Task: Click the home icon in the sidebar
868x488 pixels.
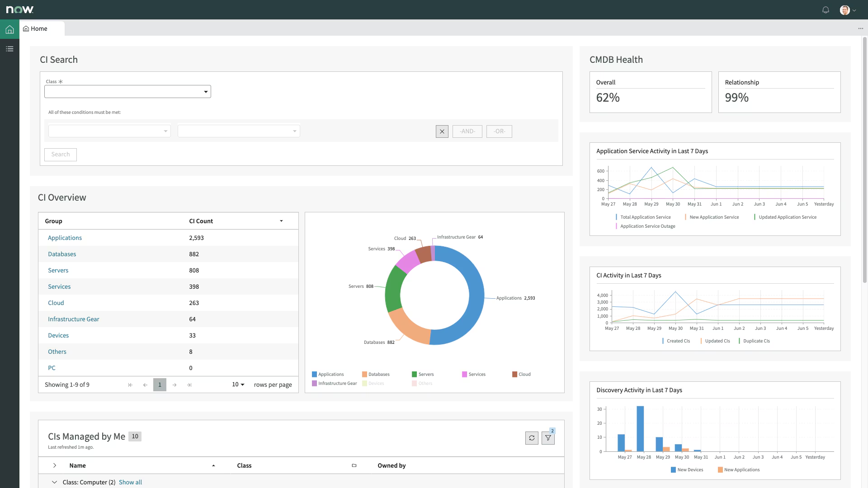Action: point(9,29)
